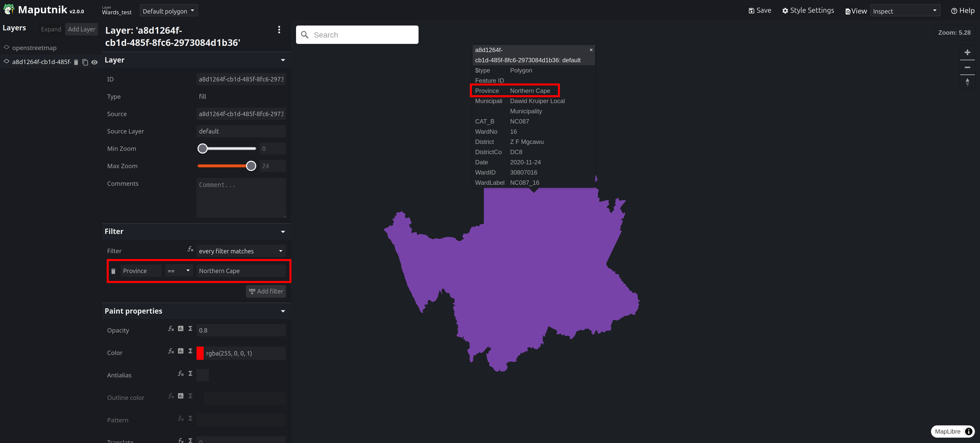The width and height of the screenshot is (980, 443).
Task: Click the delete filter trash icon
Action: point(113,270)
